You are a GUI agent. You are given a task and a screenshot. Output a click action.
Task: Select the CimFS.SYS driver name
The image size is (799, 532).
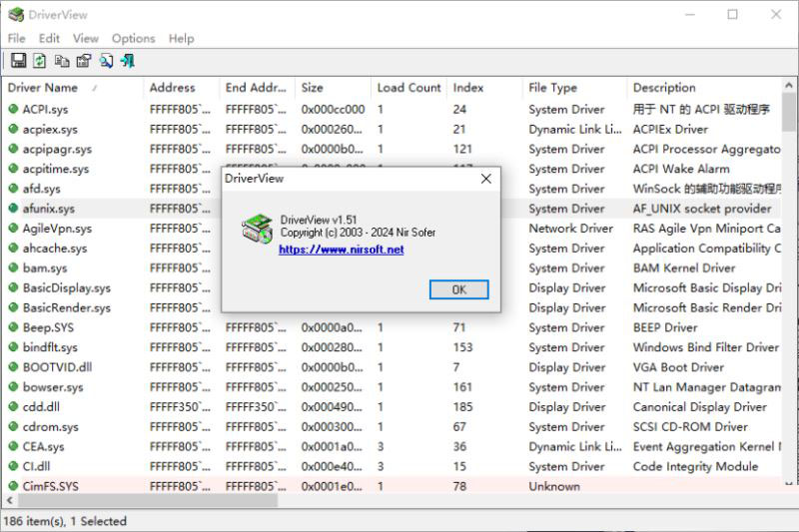click(x=51, y=486)
